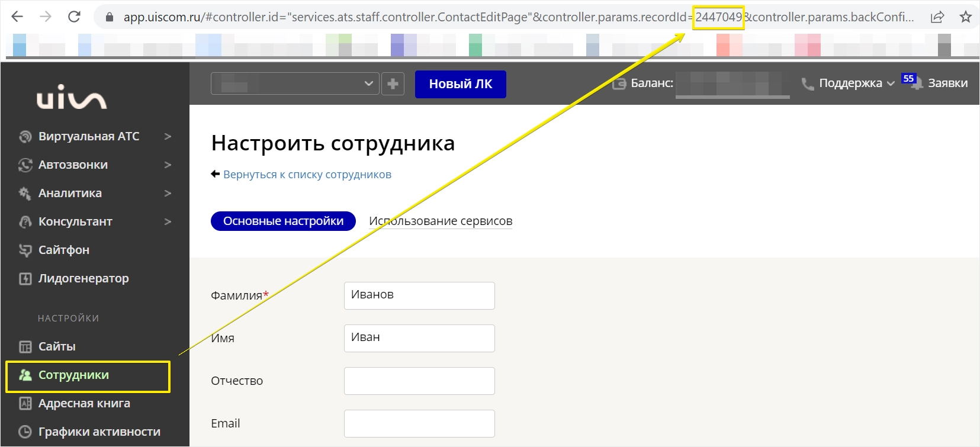Open the Лидогенератор menu item
This screenshot has width=980, height=447.
[x=83, y=278]
